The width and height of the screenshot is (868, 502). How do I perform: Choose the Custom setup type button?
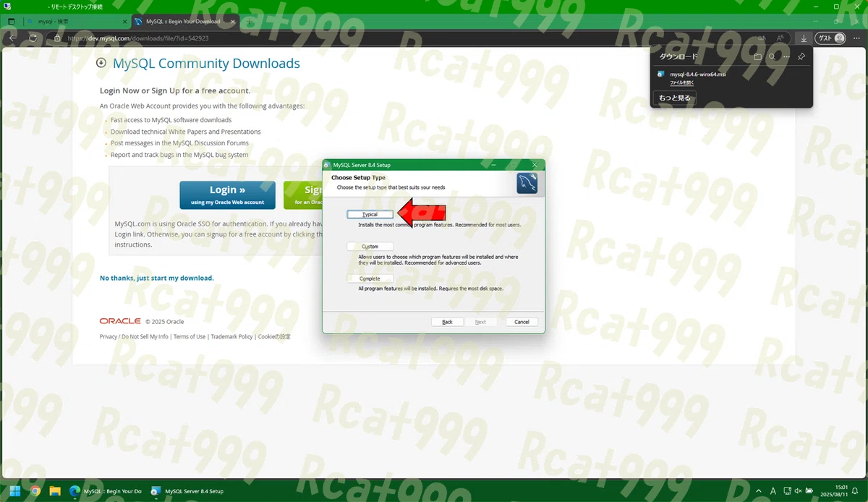[370, 247]
